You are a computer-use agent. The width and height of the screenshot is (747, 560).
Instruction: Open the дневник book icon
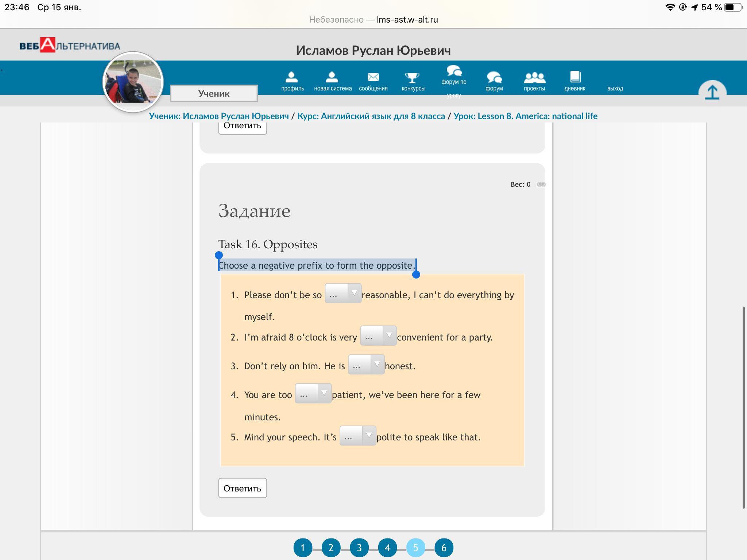coord(575,77)
